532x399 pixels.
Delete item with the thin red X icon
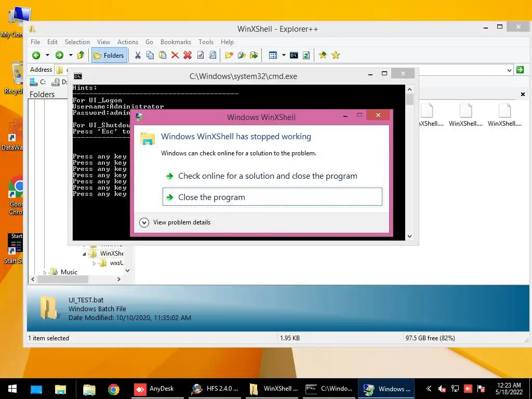click(175, 55)
